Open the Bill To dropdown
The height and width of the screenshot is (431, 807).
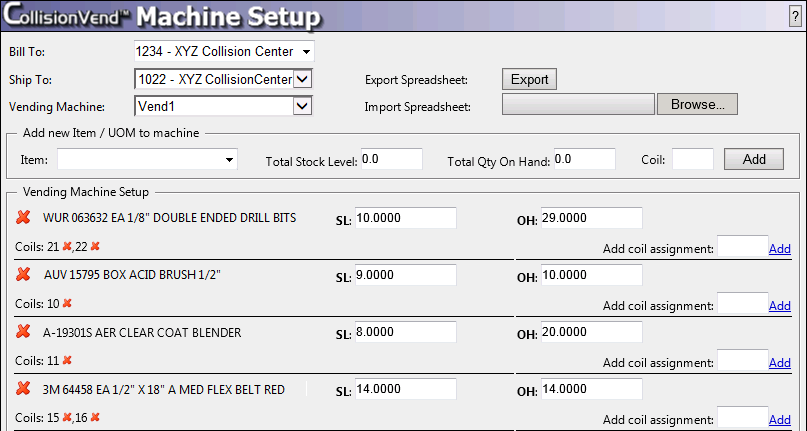[x=306, y=51]
